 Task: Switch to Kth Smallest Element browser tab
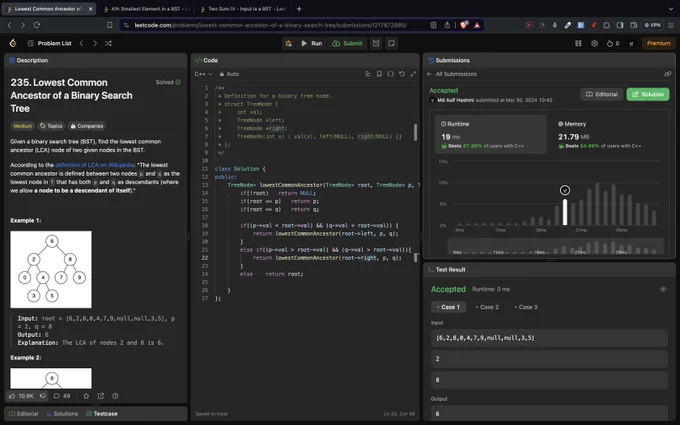click(x=147, y=9)
